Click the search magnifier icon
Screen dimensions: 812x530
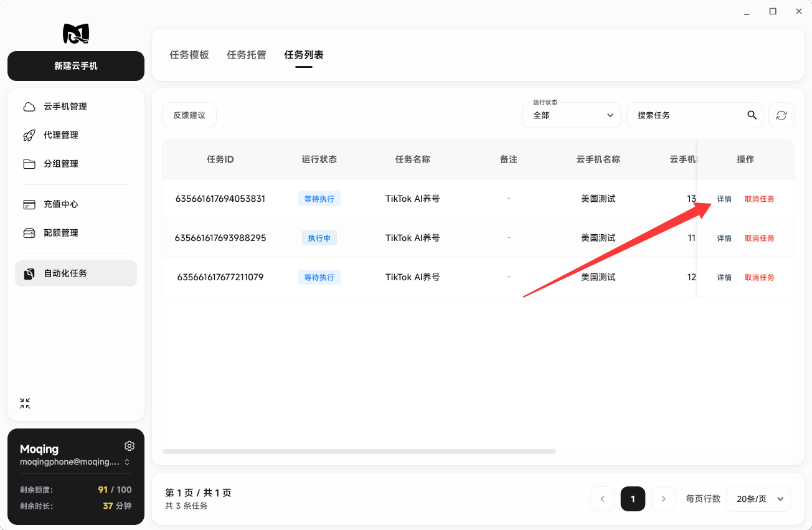(752, 115)
